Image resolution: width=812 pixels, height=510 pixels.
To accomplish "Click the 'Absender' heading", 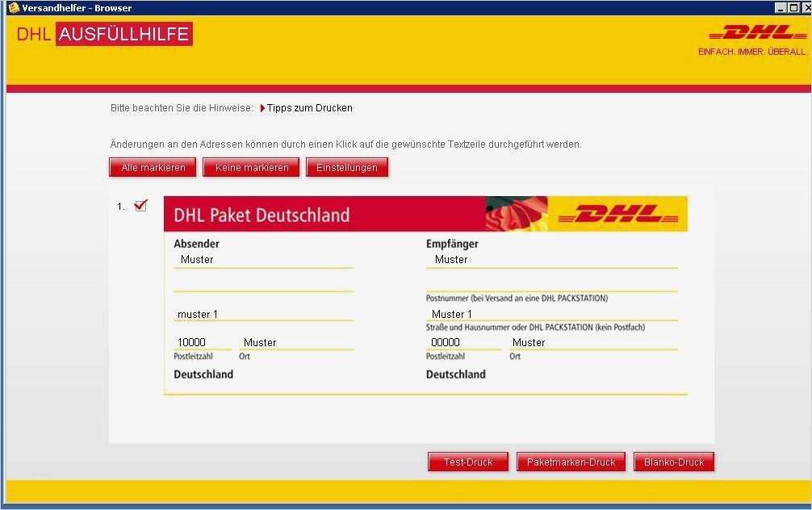I will 196,244.
